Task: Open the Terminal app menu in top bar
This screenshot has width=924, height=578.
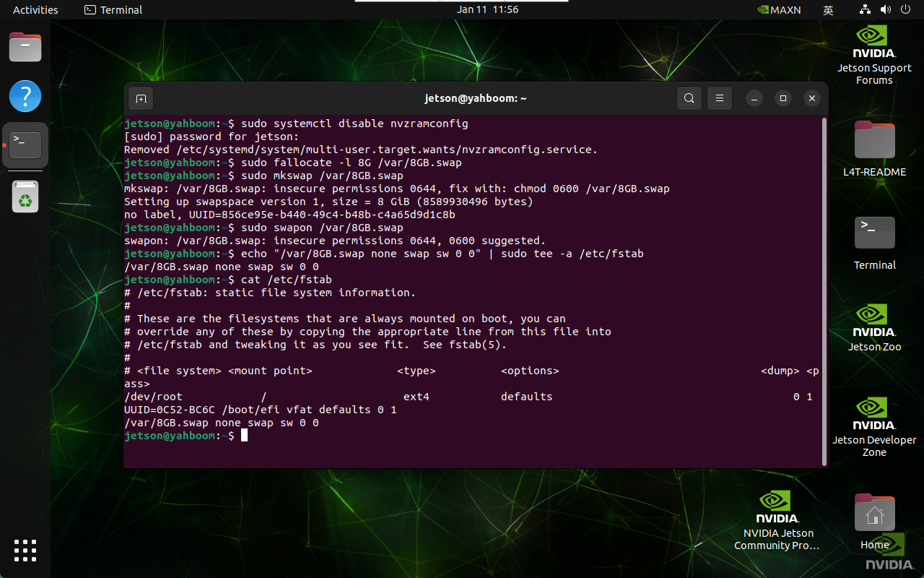Action: (x=113, y=9)
